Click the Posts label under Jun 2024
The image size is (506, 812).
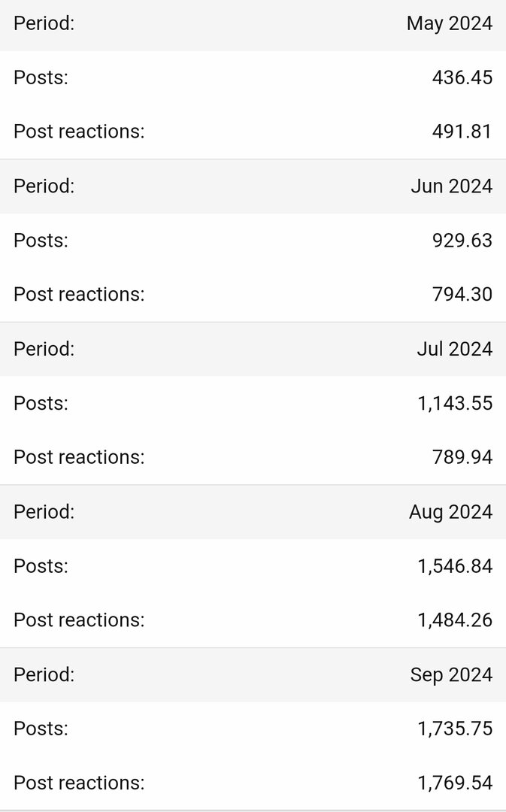tap(41, 241)
